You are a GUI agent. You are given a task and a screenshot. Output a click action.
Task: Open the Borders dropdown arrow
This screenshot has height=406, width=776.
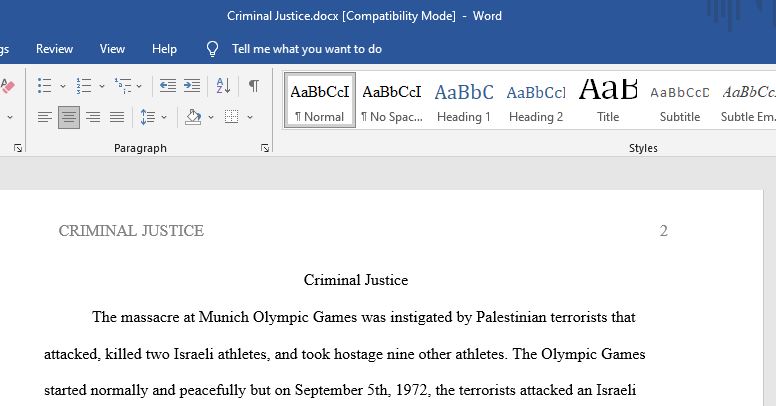tap(250, 117)
